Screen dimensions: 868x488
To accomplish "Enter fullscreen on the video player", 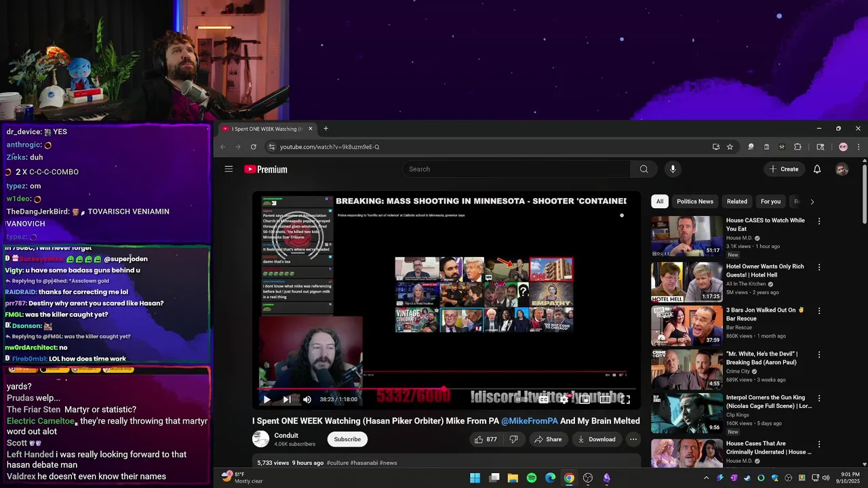I will tap(625, 400).
